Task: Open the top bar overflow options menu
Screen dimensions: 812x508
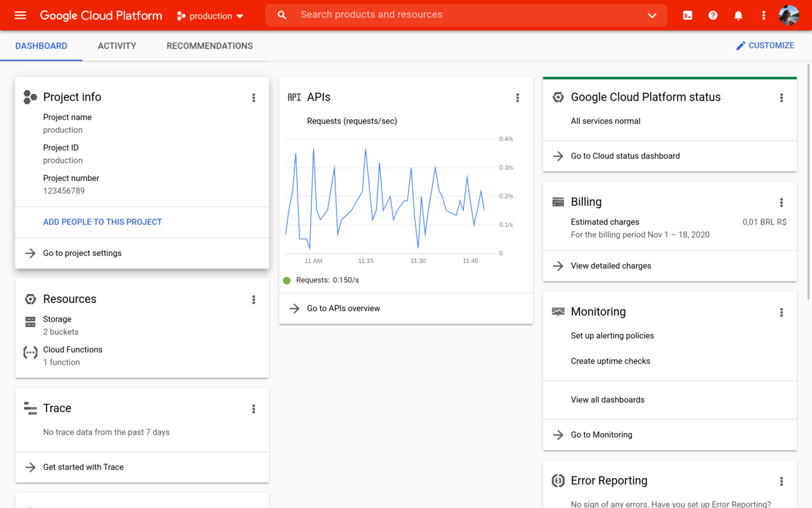Action: [x=763, y=15]
